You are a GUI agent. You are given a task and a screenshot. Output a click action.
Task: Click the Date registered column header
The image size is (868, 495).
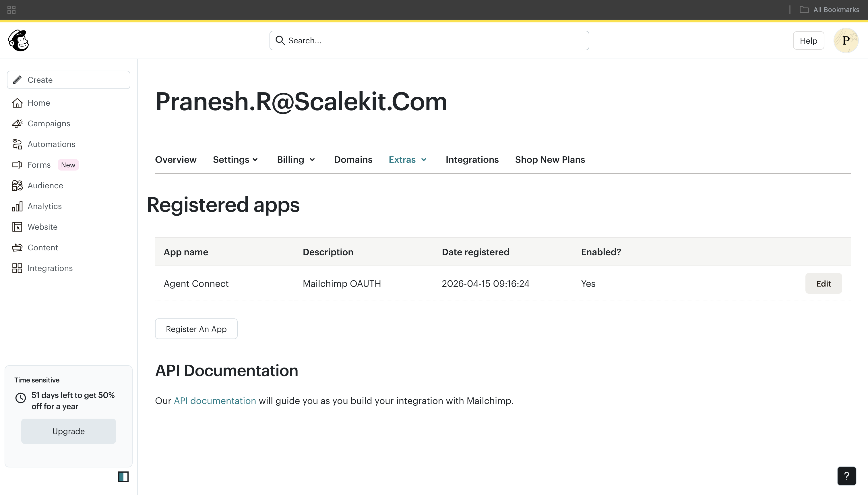click(x=475, y=252)
